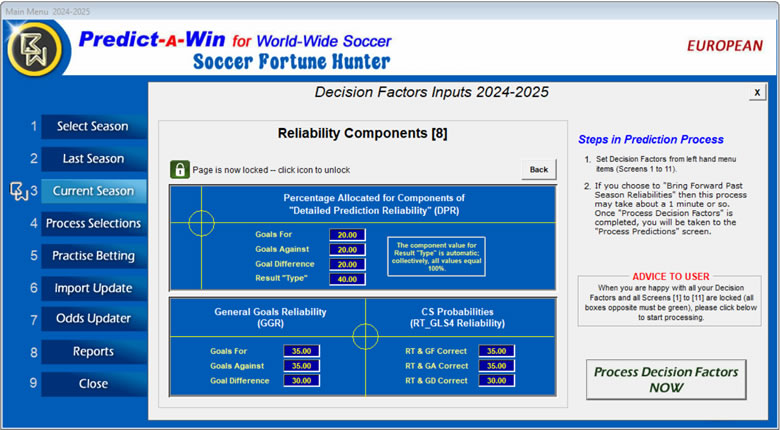This screenshot has height=430, width=780.
Task: Click the Decision Factors Inputs 2024-2025 title
Action: 432,92
